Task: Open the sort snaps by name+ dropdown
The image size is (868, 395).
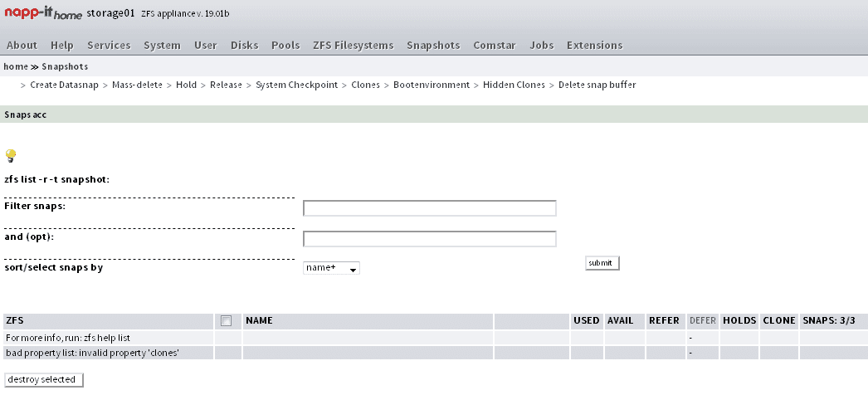Action: point(331,268)
